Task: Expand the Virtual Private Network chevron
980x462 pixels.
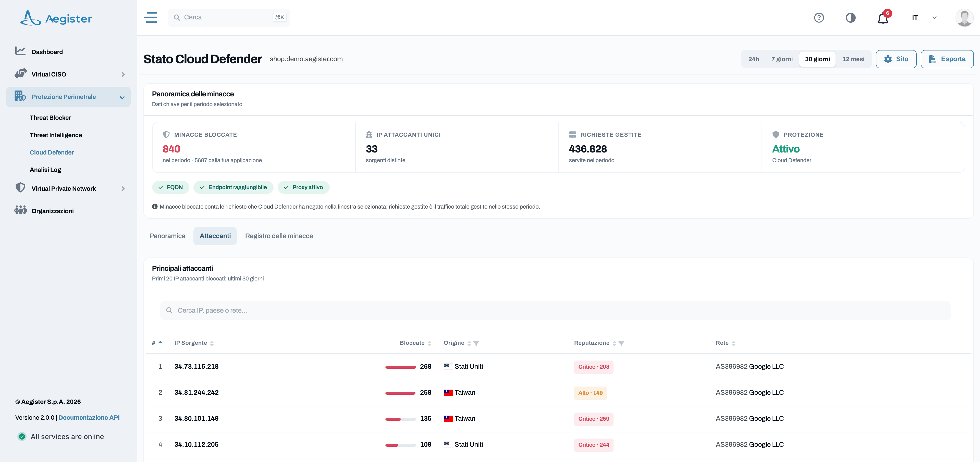Action: 123,189
